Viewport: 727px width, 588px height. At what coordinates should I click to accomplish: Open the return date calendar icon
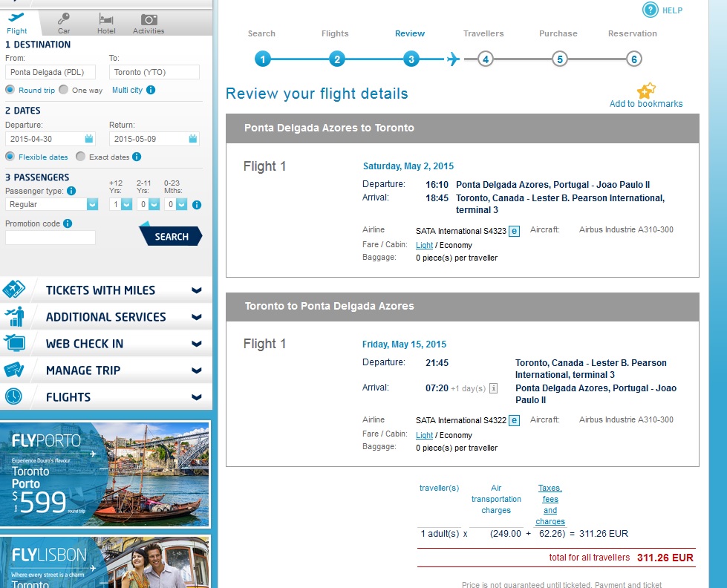click(193, 139)
